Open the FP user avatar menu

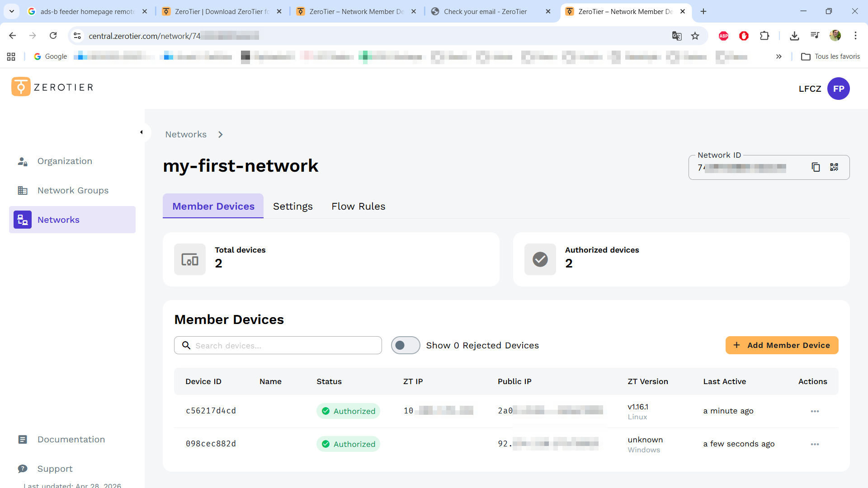point(838,89)
